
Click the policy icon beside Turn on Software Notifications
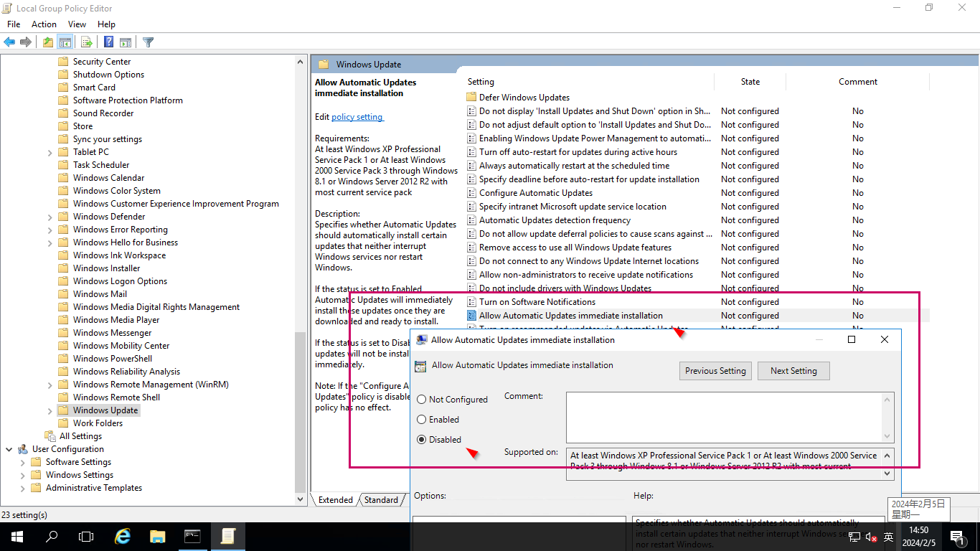tap(471, 302)
